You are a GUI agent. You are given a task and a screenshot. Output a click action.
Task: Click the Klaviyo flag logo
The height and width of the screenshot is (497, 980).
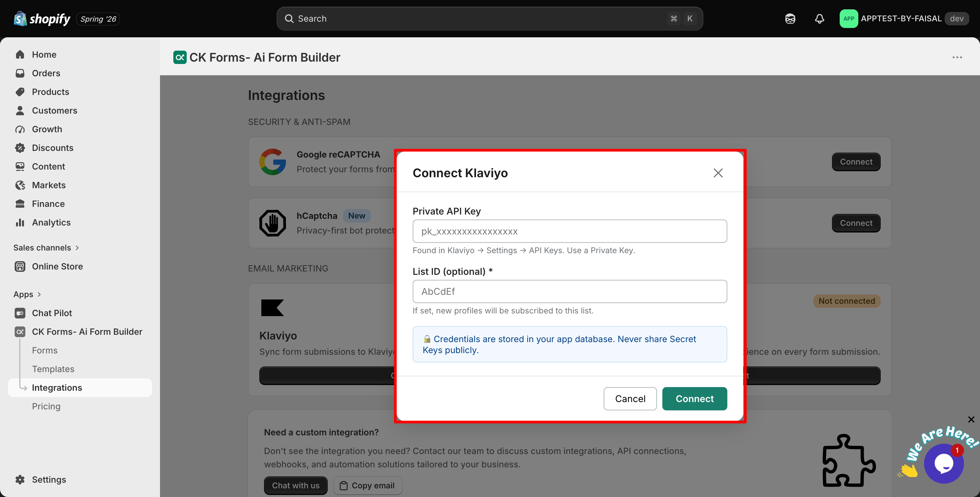pos(272,308)
